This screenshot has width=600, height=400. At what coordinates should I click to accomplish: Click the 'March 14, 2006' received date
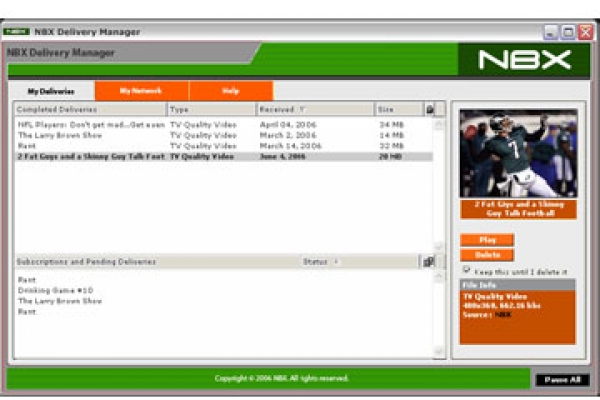[290, 146]
